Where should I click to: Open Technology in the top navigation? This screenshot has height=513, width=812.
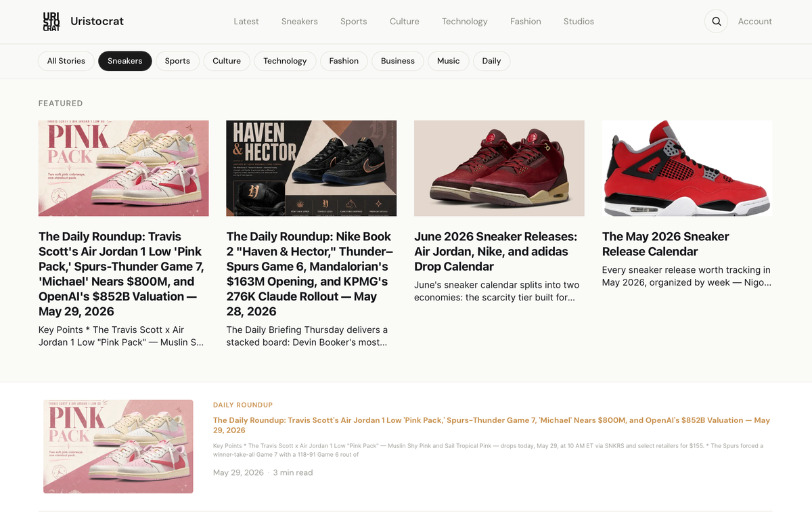[465, 22]
